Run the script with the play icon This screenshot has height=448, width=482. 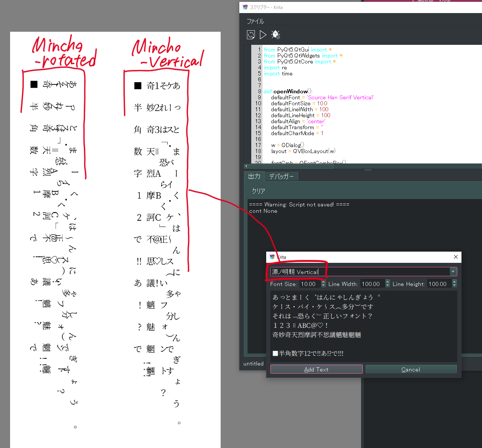(263, 35)
